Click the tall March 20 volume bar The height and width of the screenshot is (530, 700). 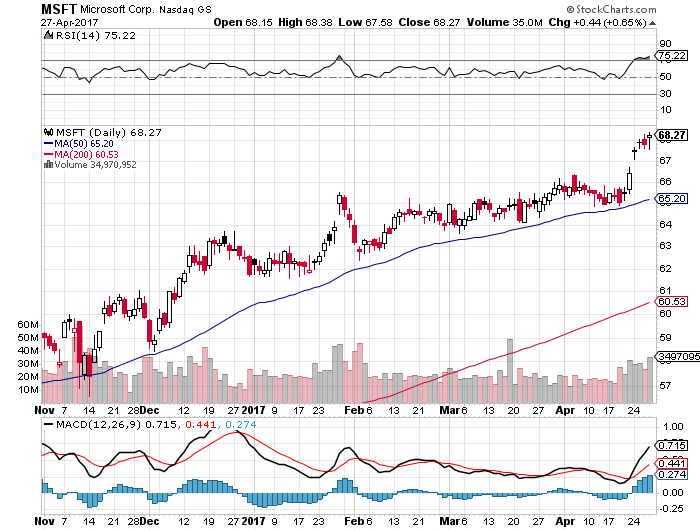[x=510, y=371]
